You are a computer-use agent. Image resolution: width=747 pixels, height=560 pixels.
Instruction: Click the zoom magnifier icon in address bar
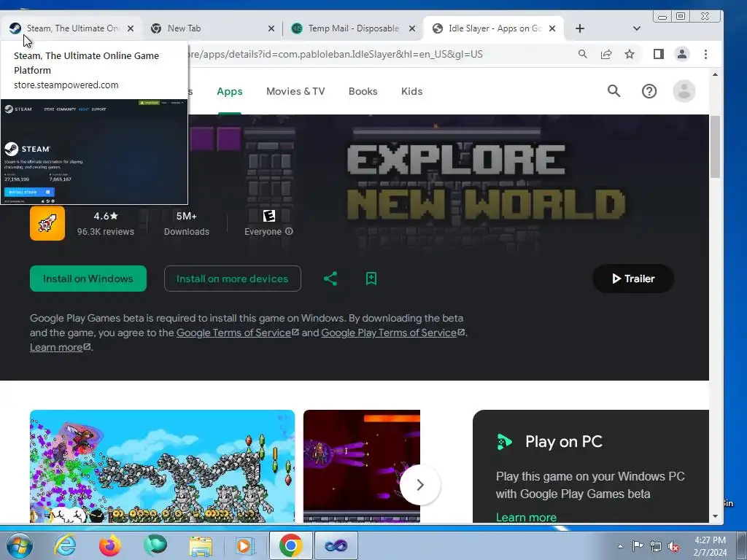pos(583,54)
